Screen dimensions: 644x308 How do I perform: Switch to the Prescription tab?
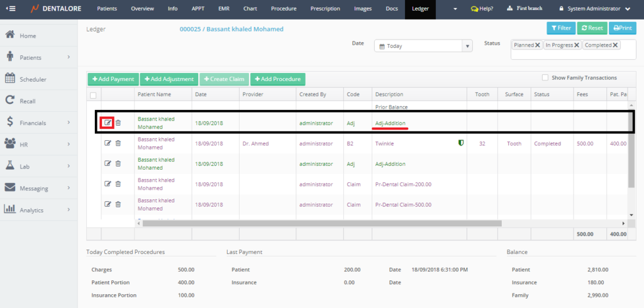[325, 9]
